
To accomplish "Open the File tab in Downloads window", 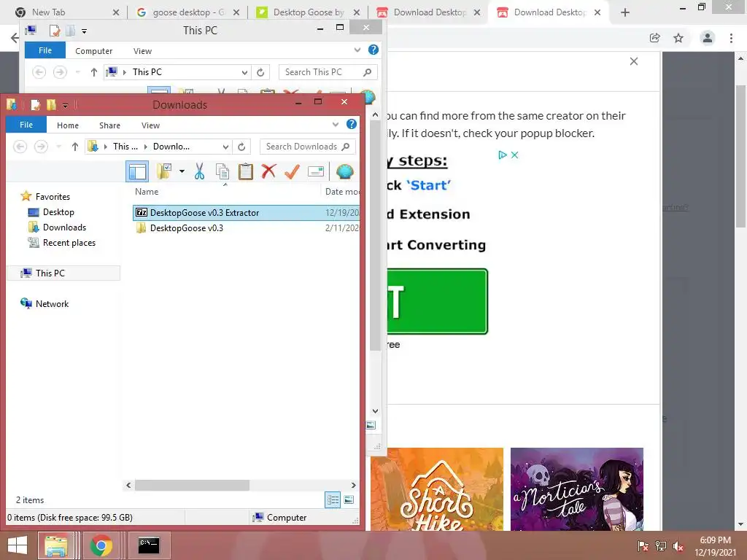I will click(x=26, y=125).
